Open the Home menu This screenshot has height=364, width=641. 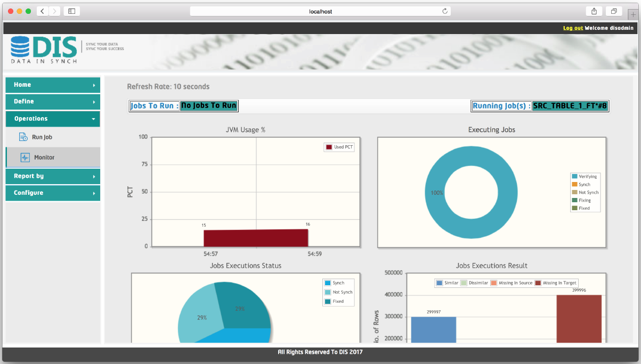(53, 85)
